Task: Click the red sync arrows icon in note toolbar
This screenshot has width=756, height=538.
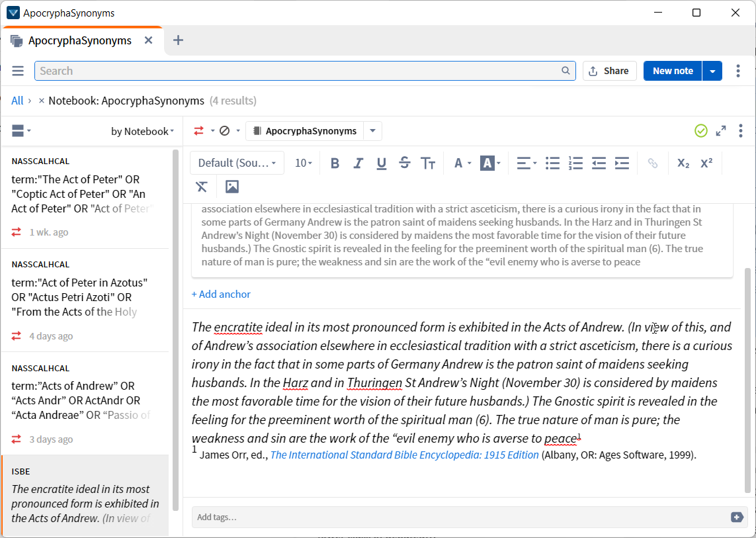Action: [198, 131]
